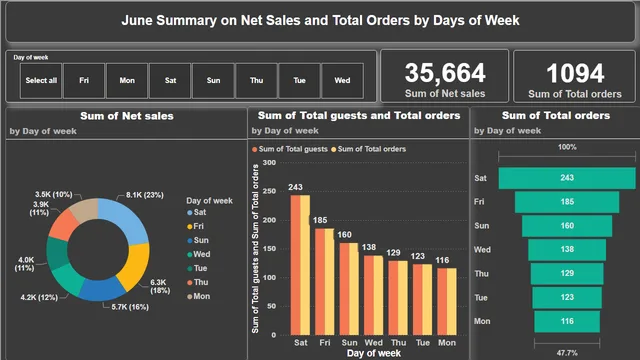
Task: Click the 5.7K (16%) data label
Action: (130, 307)
